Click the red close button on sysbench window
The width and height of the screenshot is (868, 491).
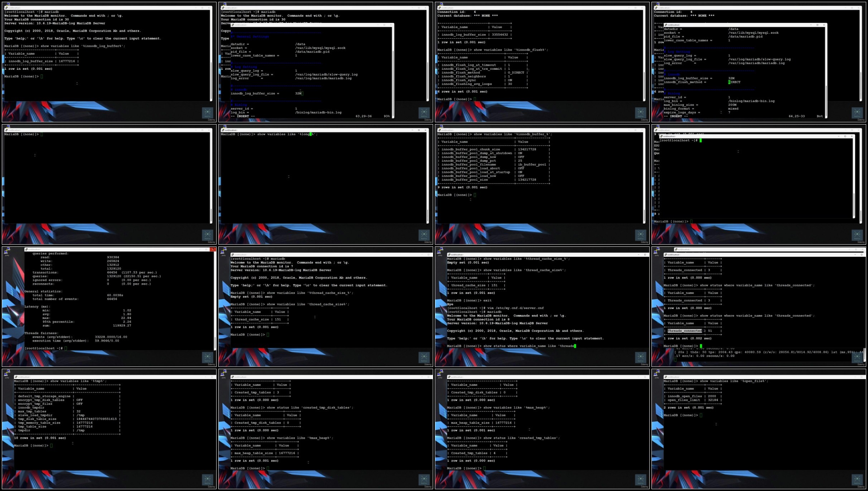[213, 249]
